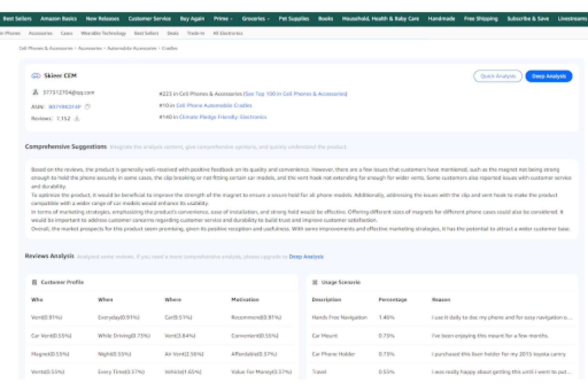Select Deals in sub-navigation
The width and height of the screenshot is (588, 392).
173,33
